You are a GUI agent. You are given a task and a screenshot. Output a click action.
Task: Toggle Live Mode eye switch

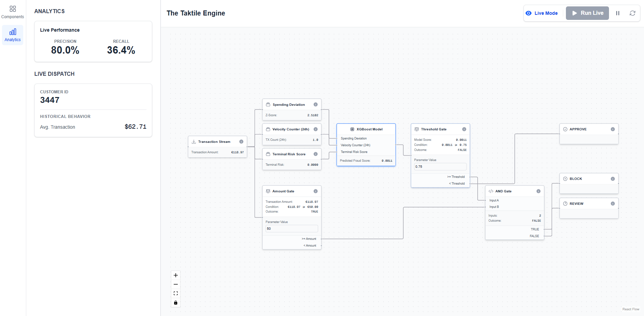[x=542, y=13]
